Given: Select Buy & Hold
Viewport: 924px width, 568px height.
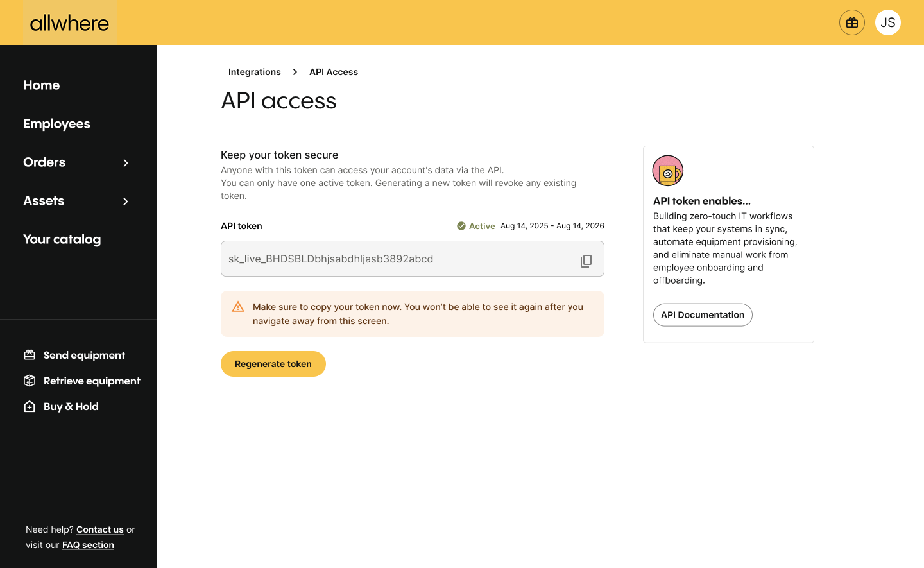Looking at the screenshot, I should (x=71, y=406).
